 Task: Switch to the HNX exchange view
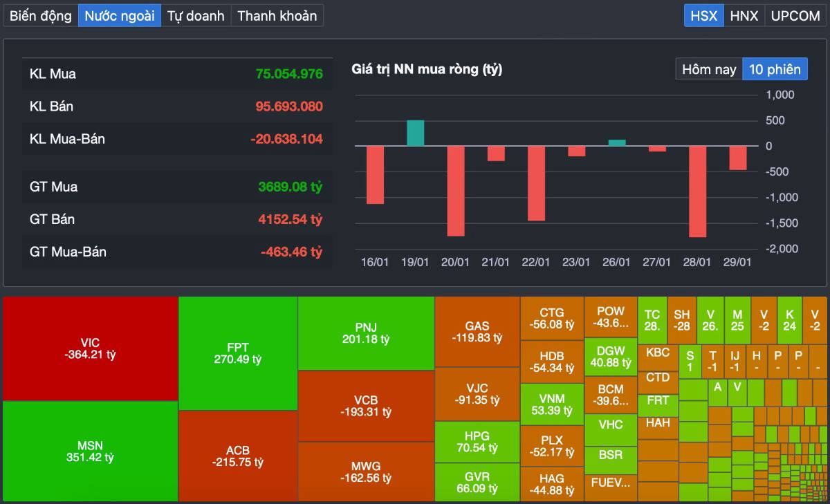[744, 15]
